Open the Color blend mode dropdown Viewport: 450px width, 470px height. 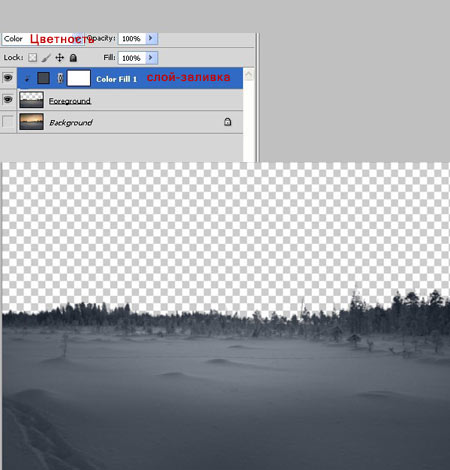(43, 39)
